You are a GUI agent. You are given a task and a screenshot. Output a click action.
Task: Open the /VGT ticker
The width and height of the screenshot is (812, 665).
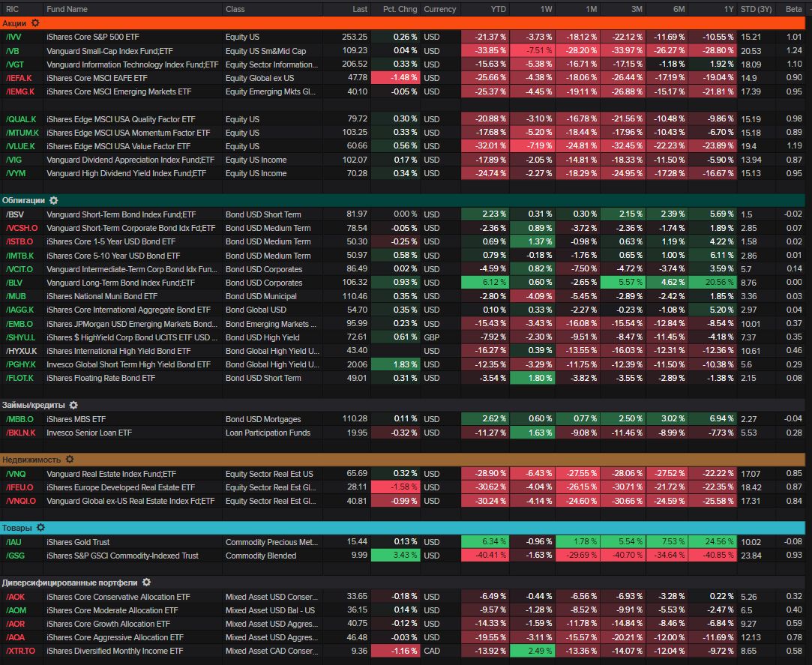point(14,64)
